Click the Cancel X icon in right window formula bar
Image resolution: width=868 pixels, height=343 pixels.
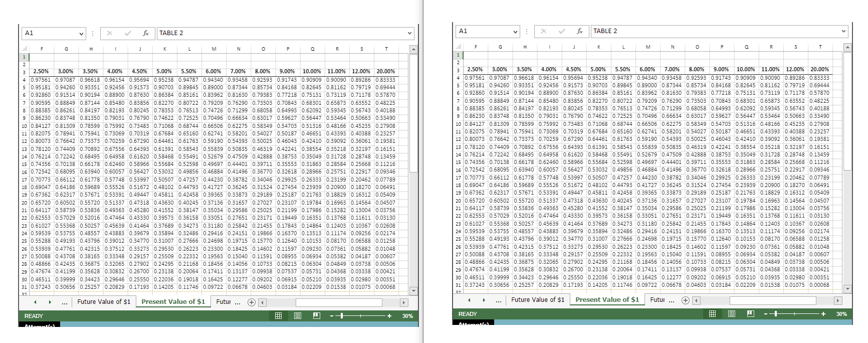pyautogui.click(x=544, y=31)
